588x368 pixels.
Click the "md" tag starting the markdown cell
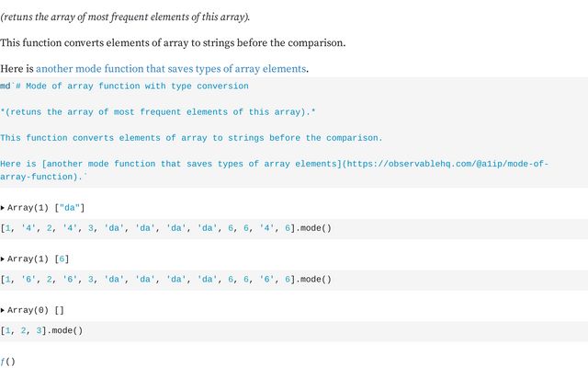[x=5, y=86]
